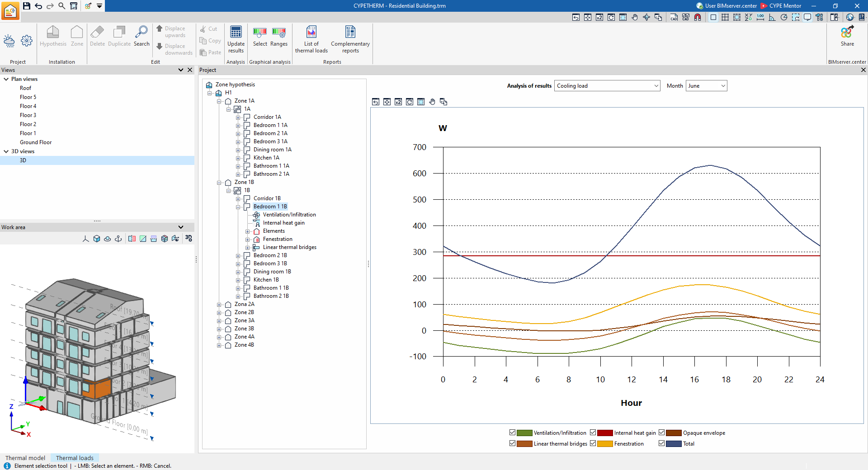Select Fenestration under Bedroom 1 1B

pyautogui.click(x=278, y=239)
